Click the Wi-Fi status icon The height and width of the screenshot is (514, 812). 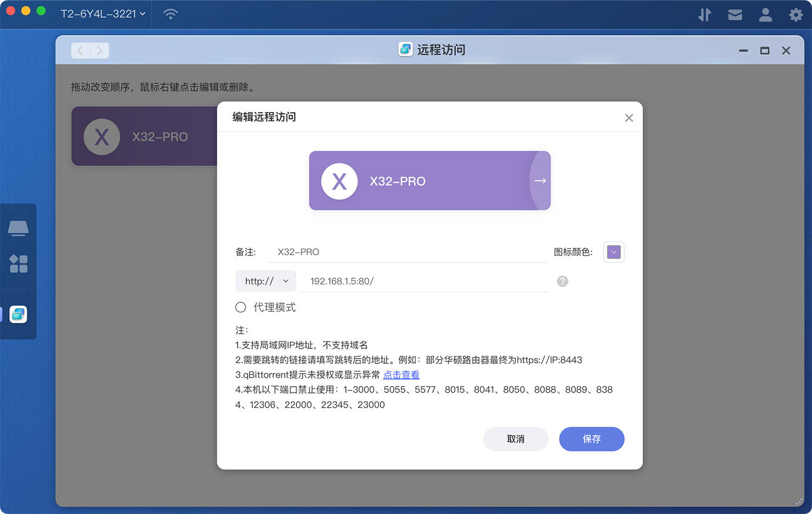click(171, 14)
